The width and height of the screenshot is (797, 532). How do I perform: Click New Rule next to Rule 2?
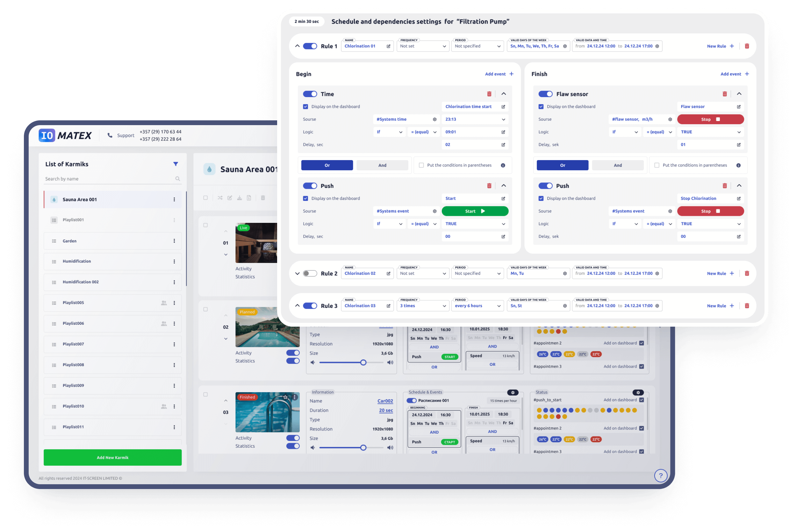[720, 273]
